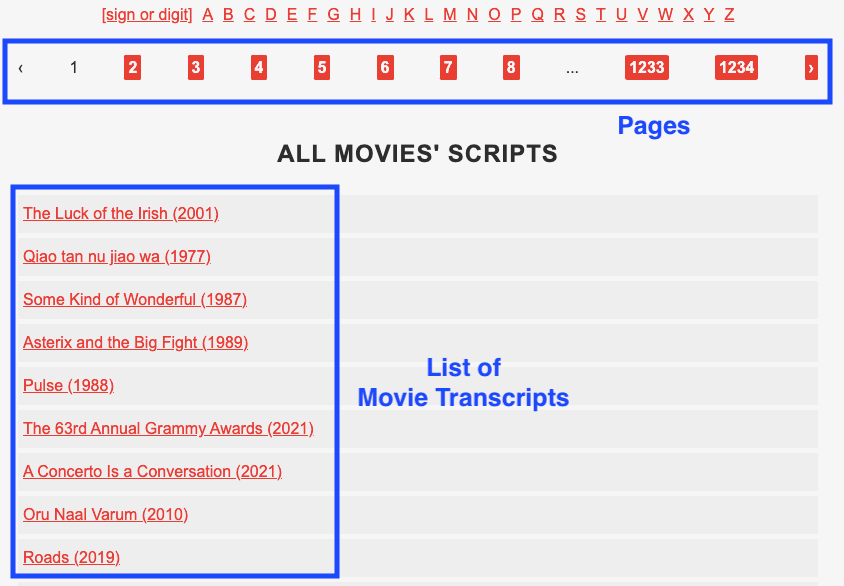Browse titles beginning with S

tap(580, 14)
